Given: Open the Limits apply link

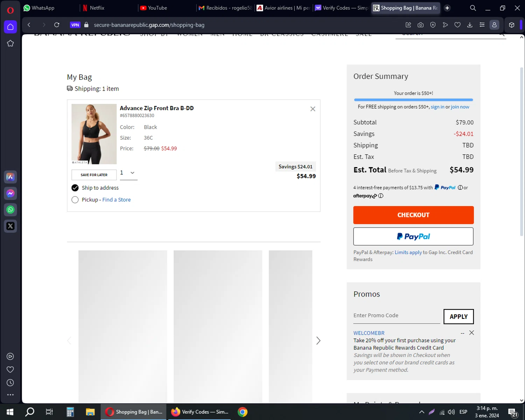Looking at the screenshot, I should tap(408, 252).
